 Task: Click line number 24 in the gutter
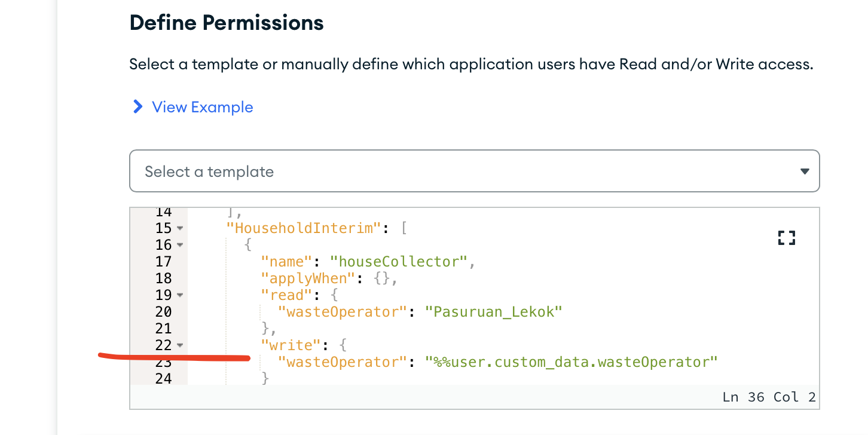[163, 379]
